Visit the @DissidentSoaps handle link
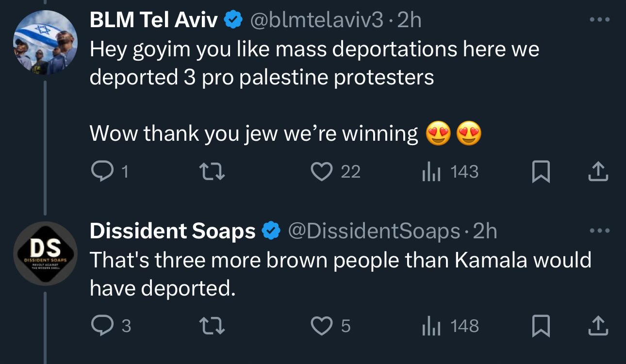This screenshot has width=626, height=364. pyautogui.click(x=374, y=232)
